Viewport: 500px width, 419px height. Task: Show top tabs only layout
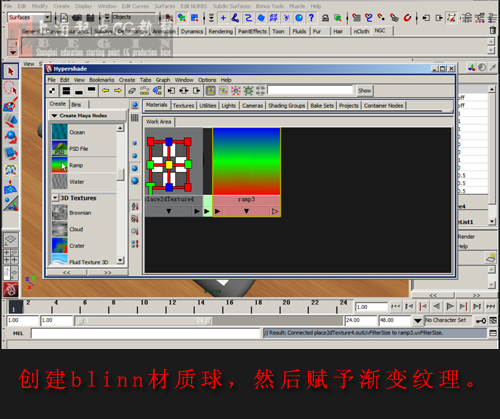coord(91,91)
